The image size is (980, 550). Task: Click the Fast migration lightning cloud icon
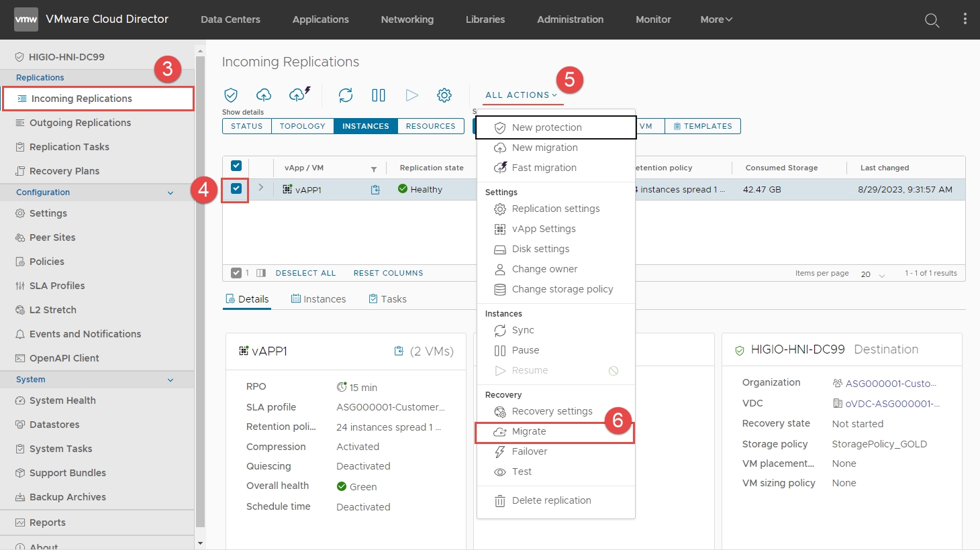[x=299, y=95]
